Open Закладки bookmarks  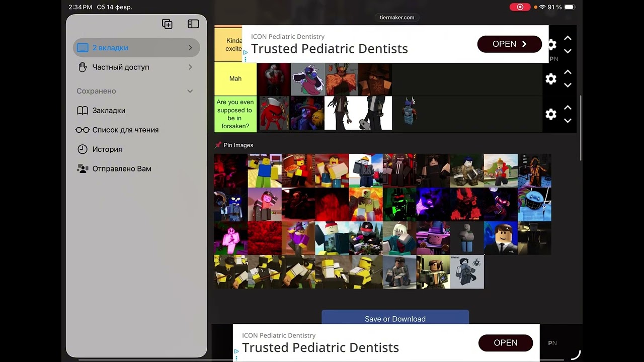136,111
